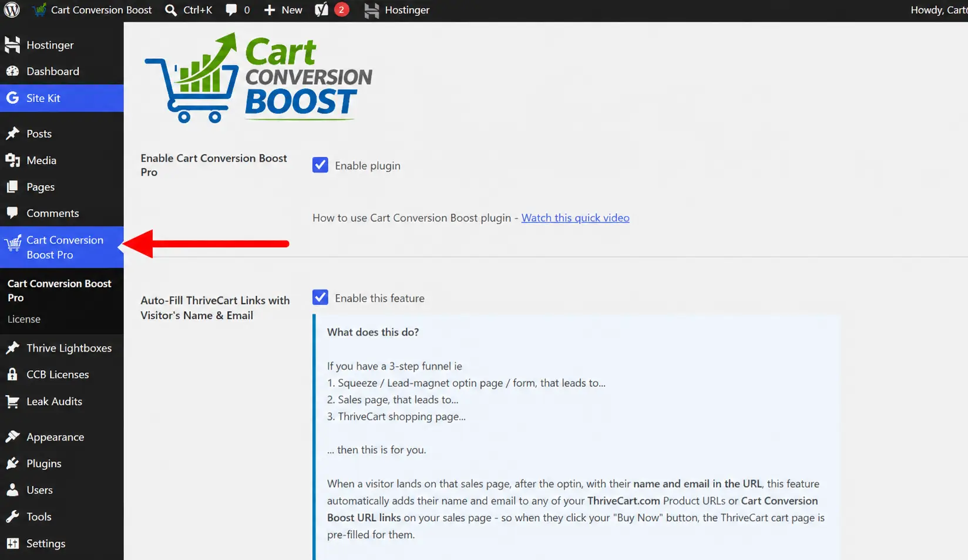Click the Appearance paintbrush icon
The image size is (968, 560).
(x=12, y=437)
